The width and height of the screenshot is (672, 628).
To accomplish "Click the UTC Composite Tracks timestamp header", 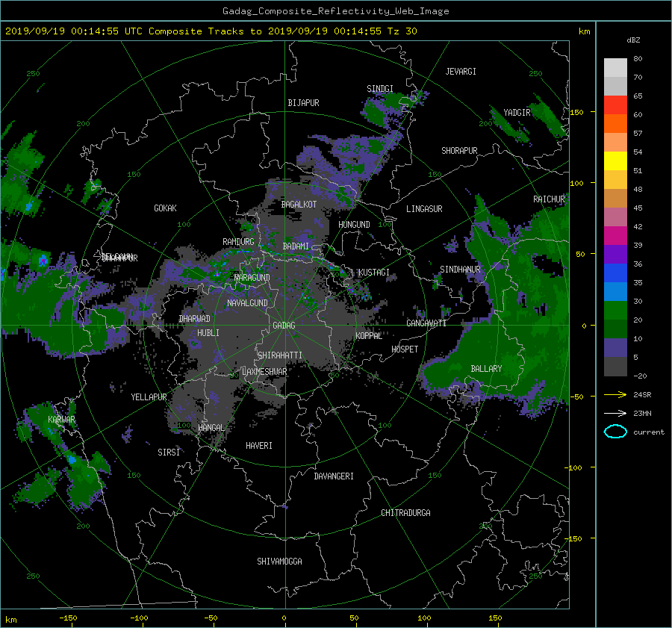I will click(211, 31).
